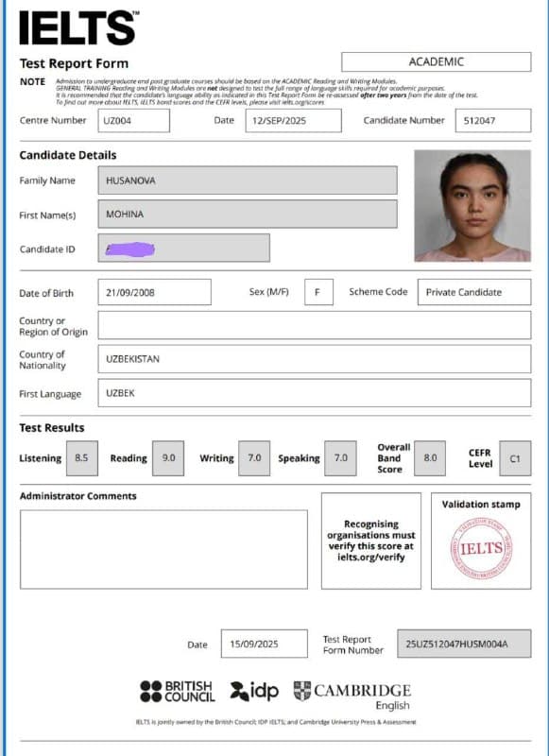Click the Country of Nationality UZBEKISTAN field
The image size is (549, 756).
point(315,359)
